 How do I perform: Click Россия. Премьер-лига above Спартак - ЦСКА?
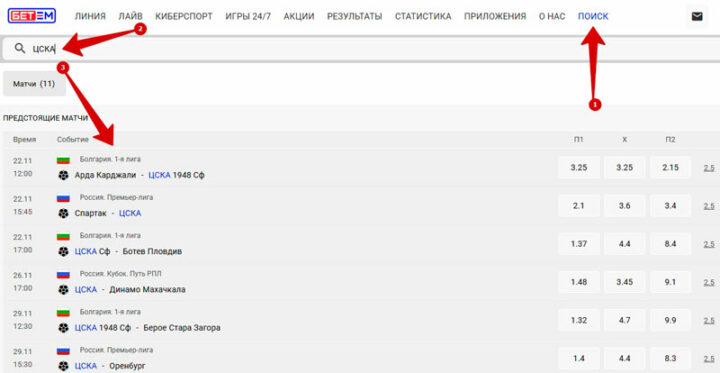pos(117,198)
